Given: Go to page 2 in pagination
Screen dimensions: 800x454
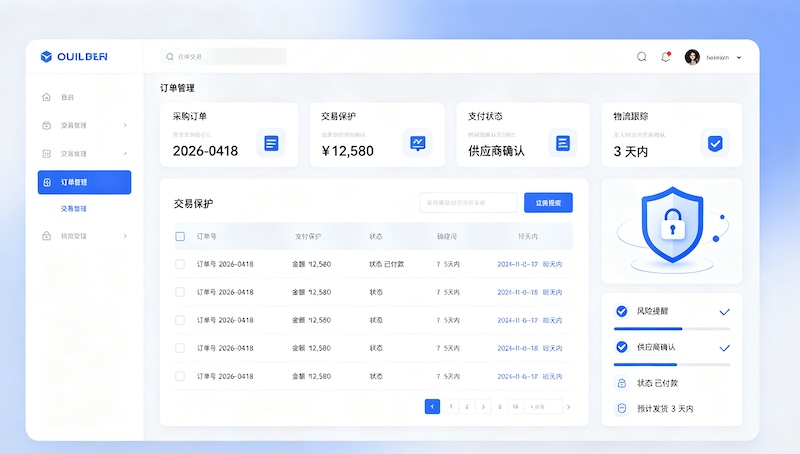Looking at the screenshot, I should 467,407.
